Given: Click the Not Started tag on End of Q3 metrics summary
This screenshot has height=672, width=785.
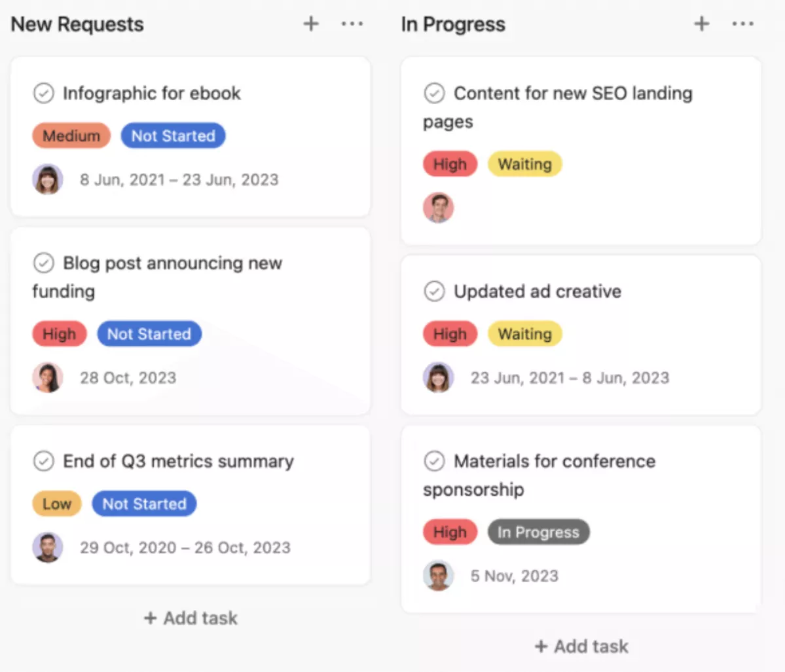Looking at the screenshot, I should coord(144,503).
